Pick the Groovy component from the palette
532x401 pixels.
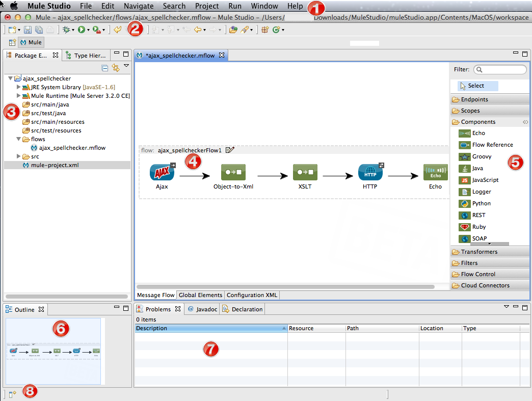481,156
